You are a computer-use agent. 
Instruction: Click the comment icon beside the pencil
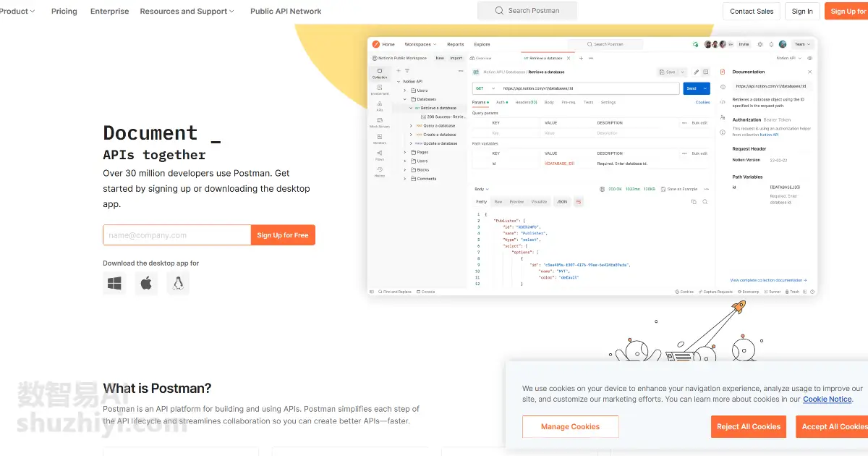point(706,72)
